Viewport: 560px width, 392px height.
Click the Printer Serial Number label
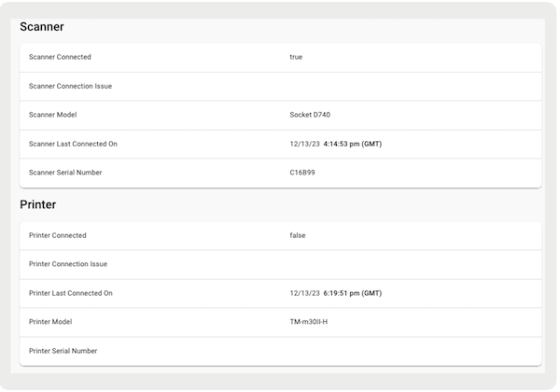click(x=63, y=351)
